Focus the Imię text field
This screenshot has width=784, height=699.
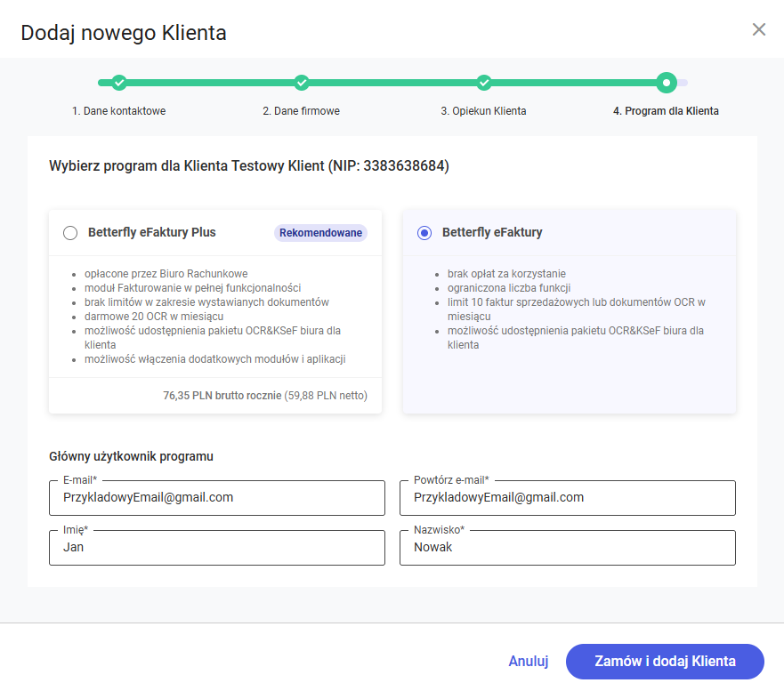[217, 548]
